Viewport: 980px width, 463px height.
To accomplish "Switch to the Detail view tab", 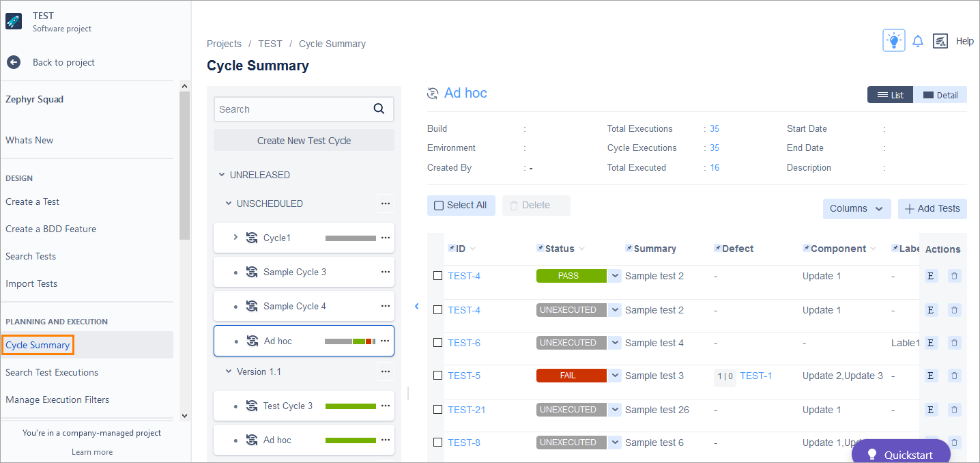I will tap(940, 95).
